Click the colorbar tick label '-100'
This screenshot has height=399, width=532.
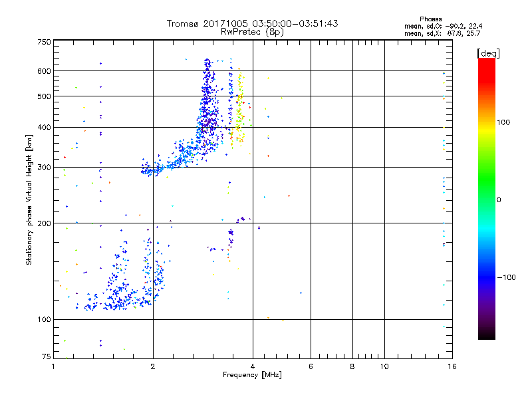click(x=506, y=277)
